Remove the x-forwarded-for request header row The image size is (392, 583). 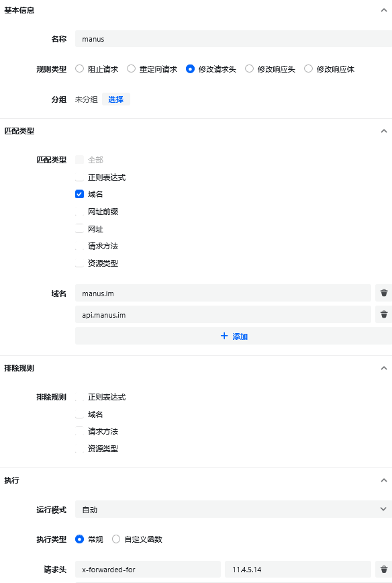pyautogui.click(x=384, y=570)
